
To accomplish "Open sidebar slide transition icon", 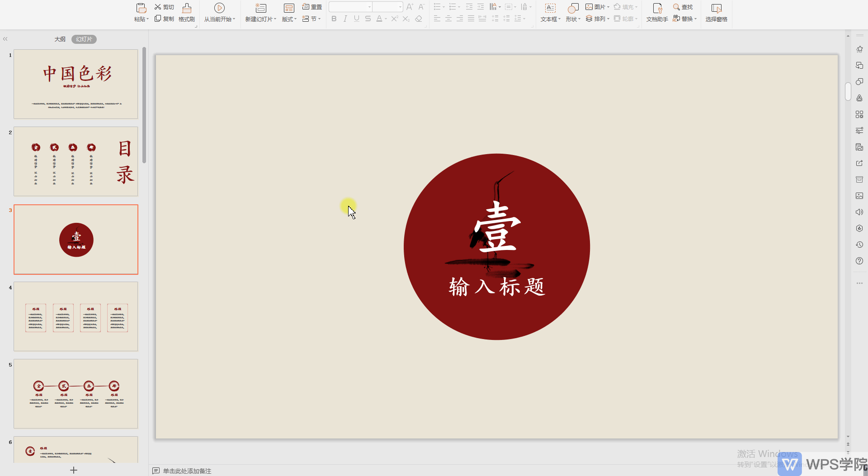I will 859,66.
